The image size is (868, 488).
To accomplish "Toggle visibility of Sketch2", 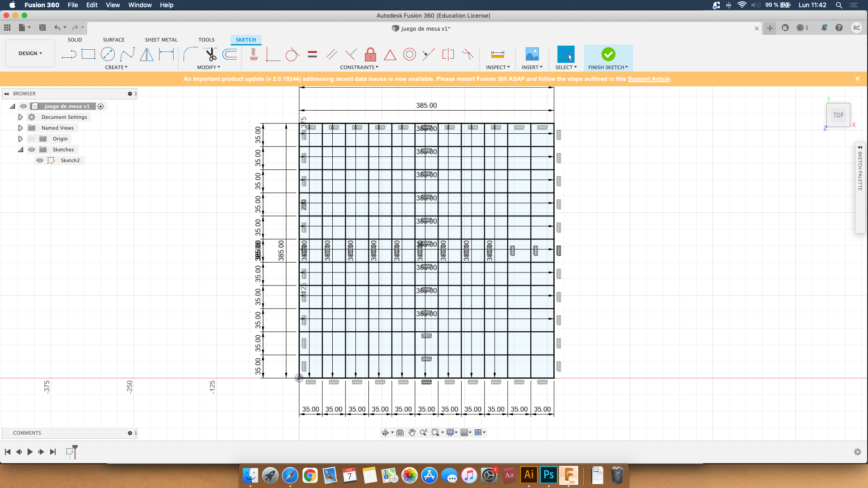I will pos(40,160).
